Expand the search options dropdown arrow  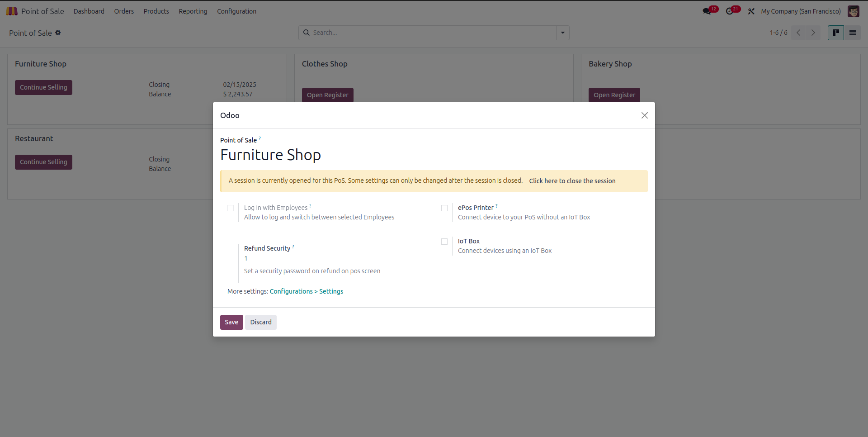(x=563, y=33)
